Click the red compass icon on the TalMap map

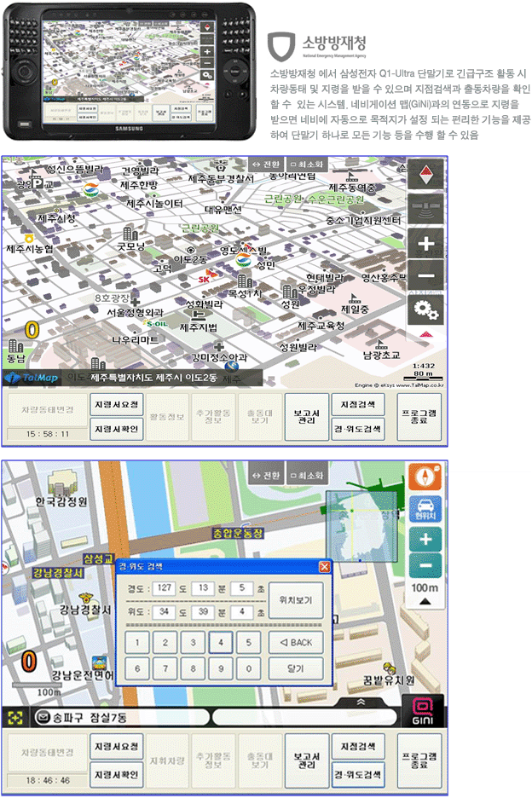pos(425,176)
